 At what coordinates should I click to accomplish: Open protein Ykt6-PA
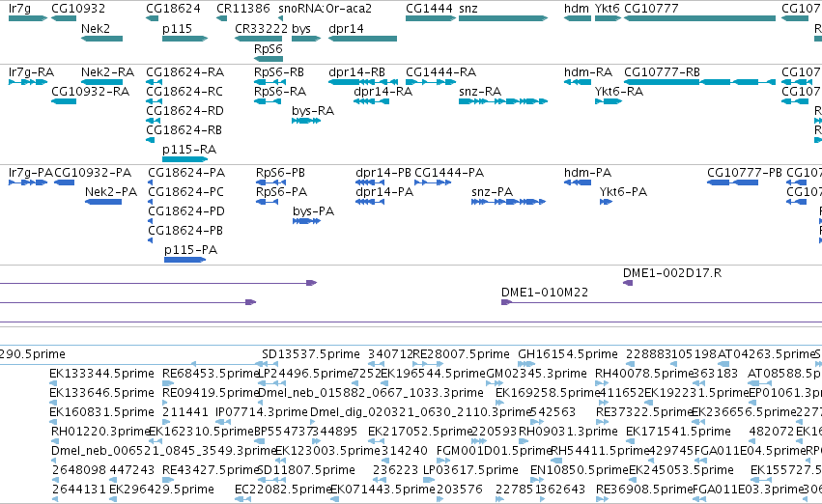[606, 202]
